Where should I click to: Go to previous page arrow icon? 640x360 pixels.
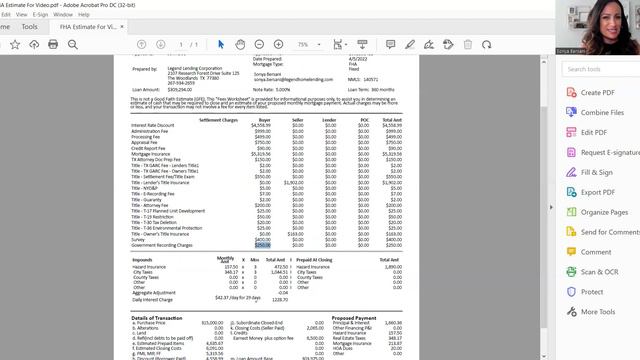point(141,44)
